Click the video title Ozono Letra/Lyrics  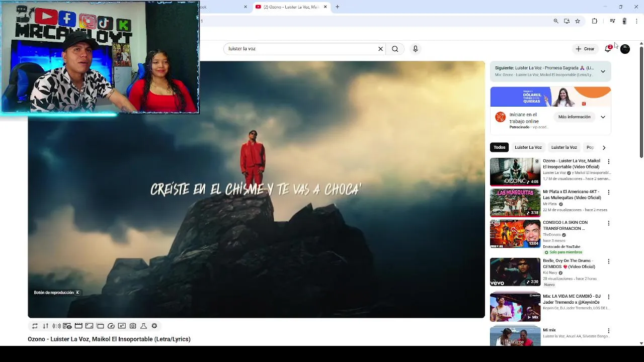coord(109,339)
